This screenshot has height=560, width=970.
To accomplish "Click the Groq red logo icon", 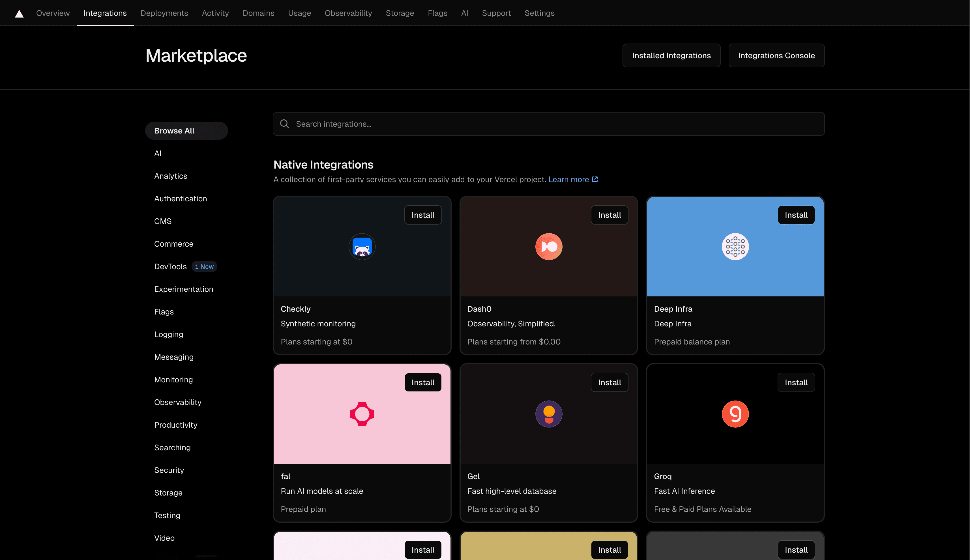I will pyautogui.click(x=735, y=414).
